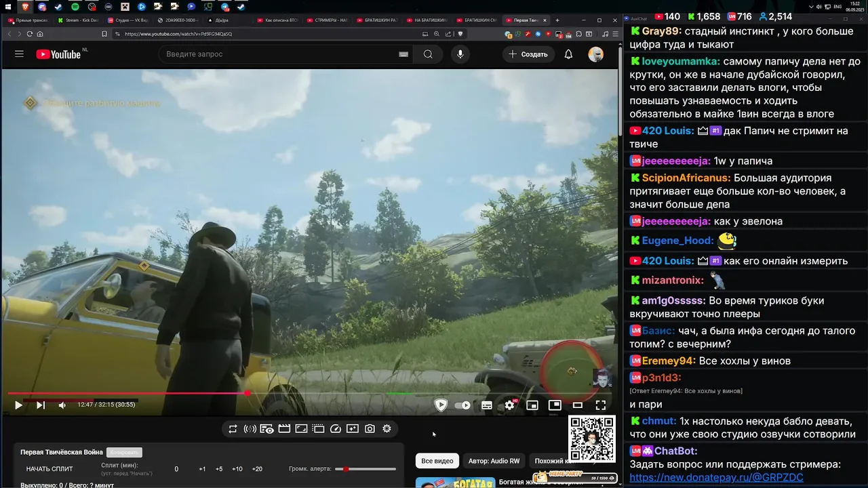This screenshot has height=488, width=868.
Task: Open Brave Shields lion icon in address bar
Action: click(460, 34)
